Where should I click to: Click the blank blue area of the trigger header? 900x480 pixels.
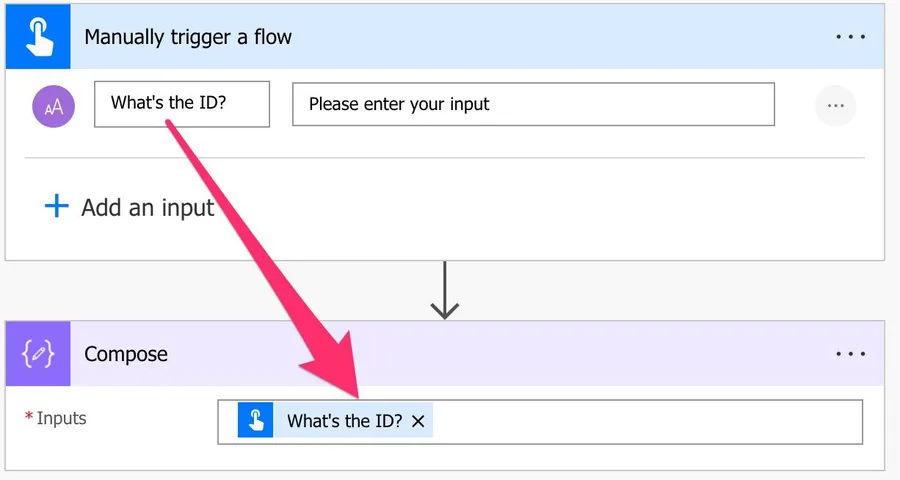pyautogui.click(x=560, y=37)
